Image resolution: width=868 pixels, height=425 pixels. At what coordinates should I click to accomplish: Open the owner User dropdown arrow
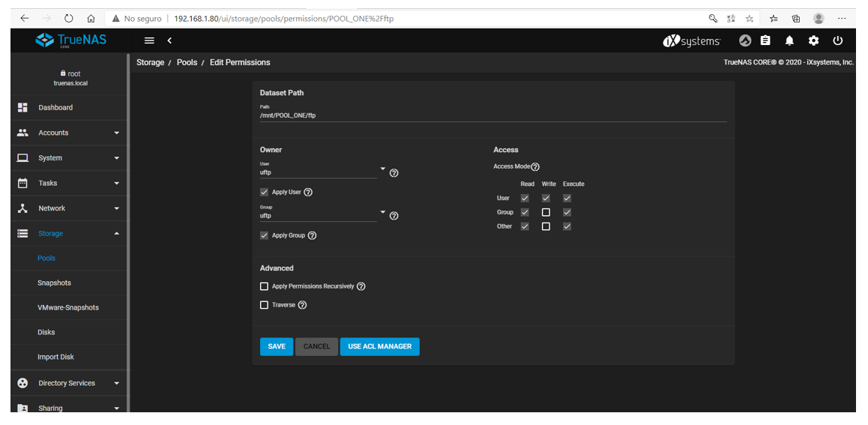click(x=382, y=169)
